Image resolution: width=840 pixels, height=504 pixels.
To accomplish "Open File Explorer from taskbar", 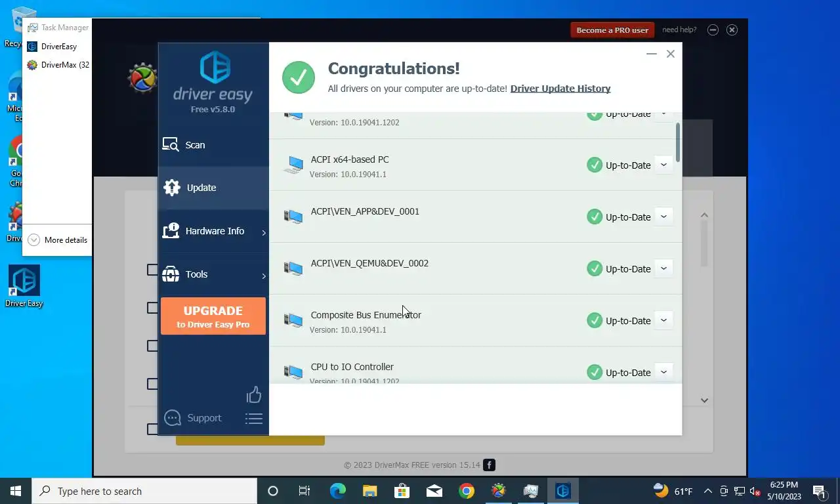I will pos(369,491).
